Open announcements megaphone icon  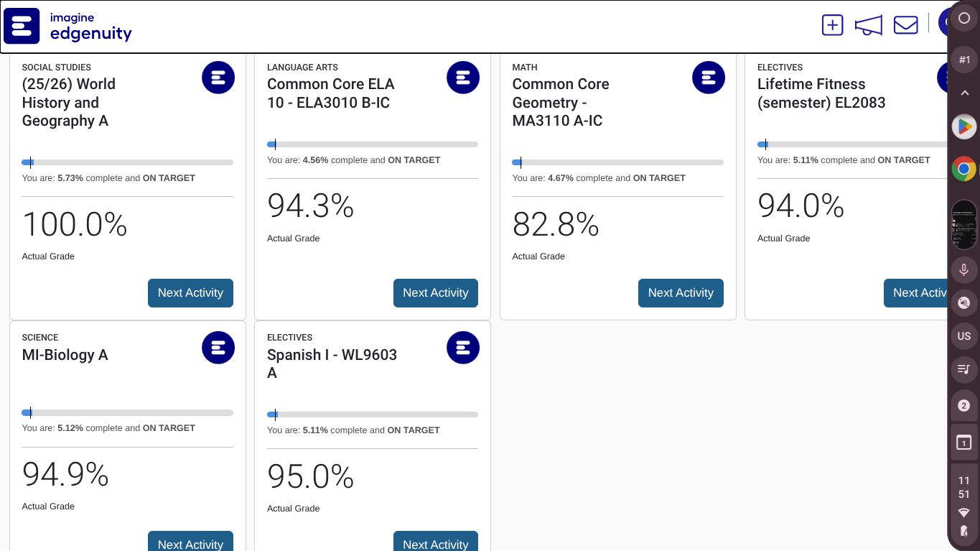click(x=868, y=25)
